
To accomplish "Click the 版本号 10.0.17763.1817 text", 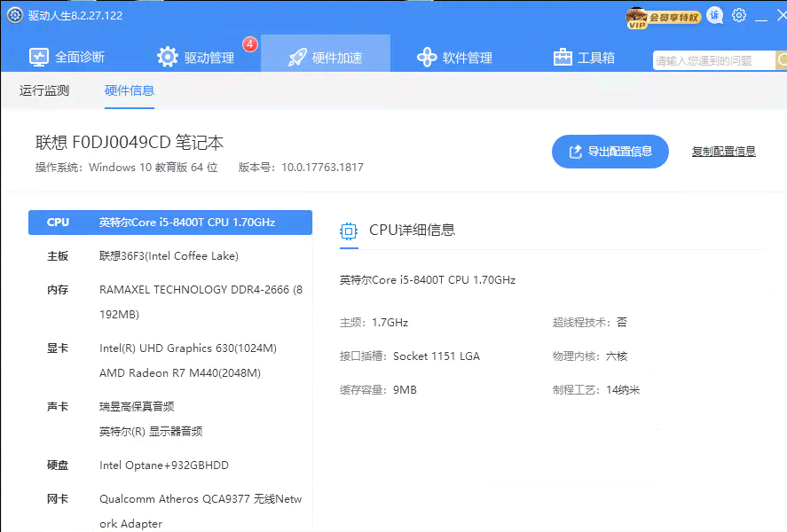I will 301,168.
